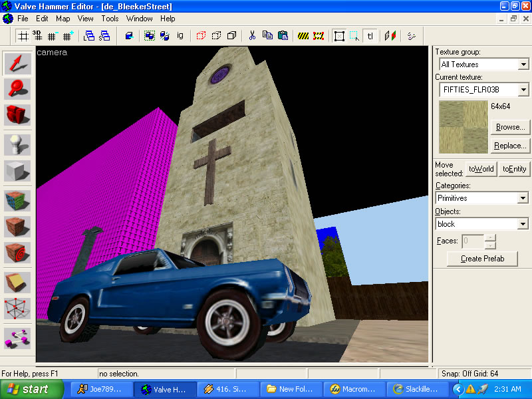Click the Windows start button
This screenshot has width=532, height=399.
[32, 389]
